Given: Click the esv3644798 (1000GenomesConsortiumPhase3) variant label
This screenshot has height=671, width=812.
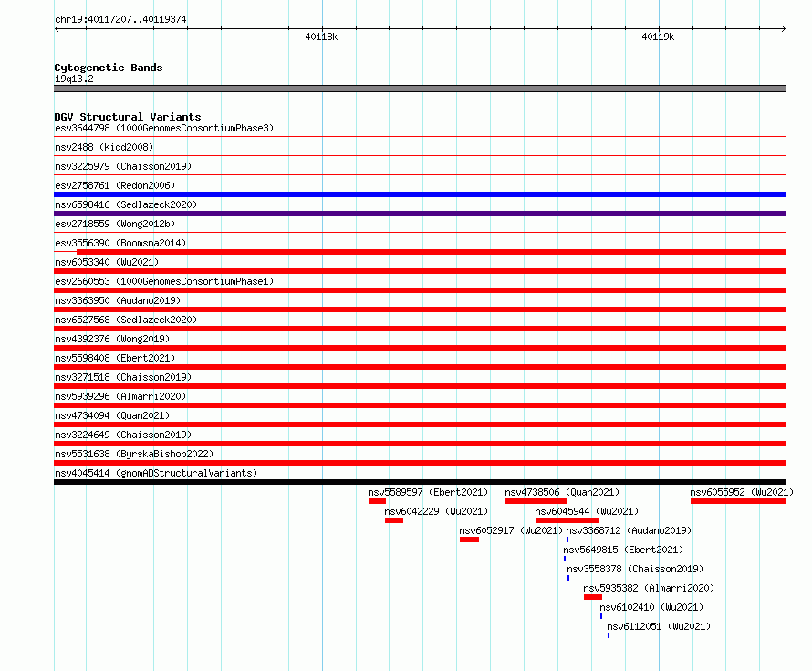Looking at the screenshot, I should 164,128.
